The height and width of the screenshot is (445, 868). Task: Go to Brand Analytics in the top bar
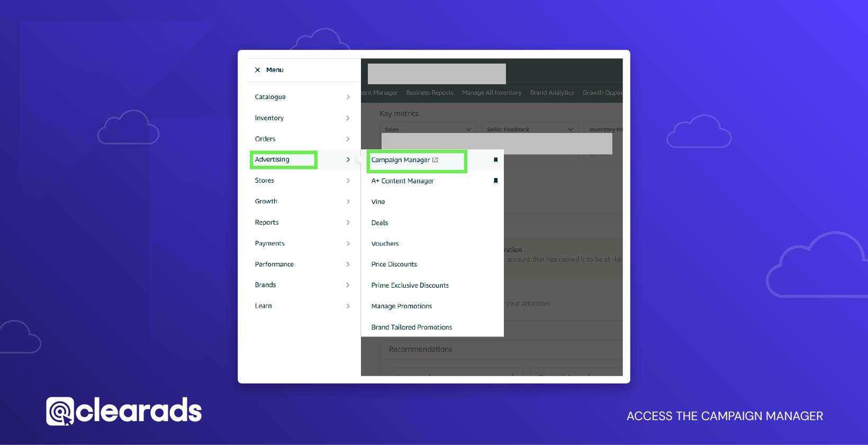point(552,93)
